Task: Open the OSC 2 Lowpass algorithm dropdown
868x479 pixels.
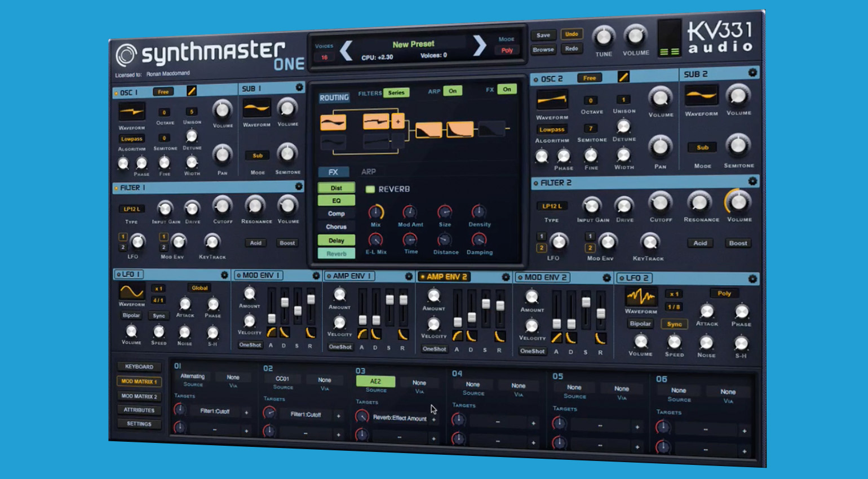Action: (551, 130)
